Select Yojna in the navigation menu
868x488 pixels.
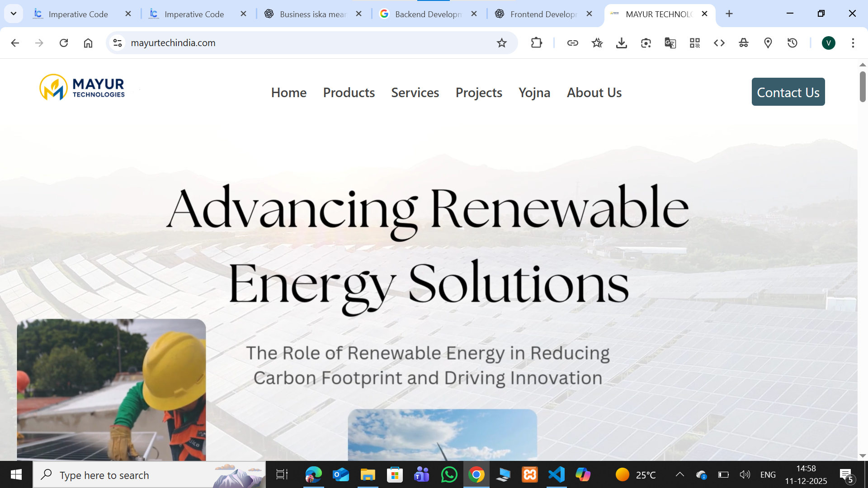coord(534,93)
